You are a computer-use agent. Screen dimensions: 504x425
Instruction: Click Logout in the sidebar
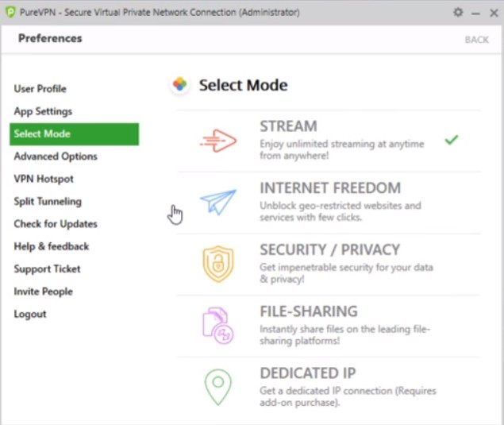[30, 314]
